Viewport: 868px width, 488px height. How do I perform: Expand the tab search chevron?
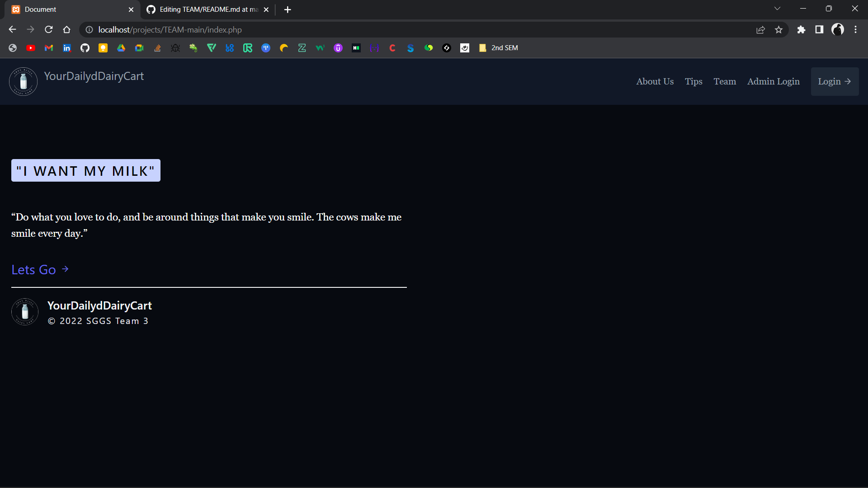(777, 9)
